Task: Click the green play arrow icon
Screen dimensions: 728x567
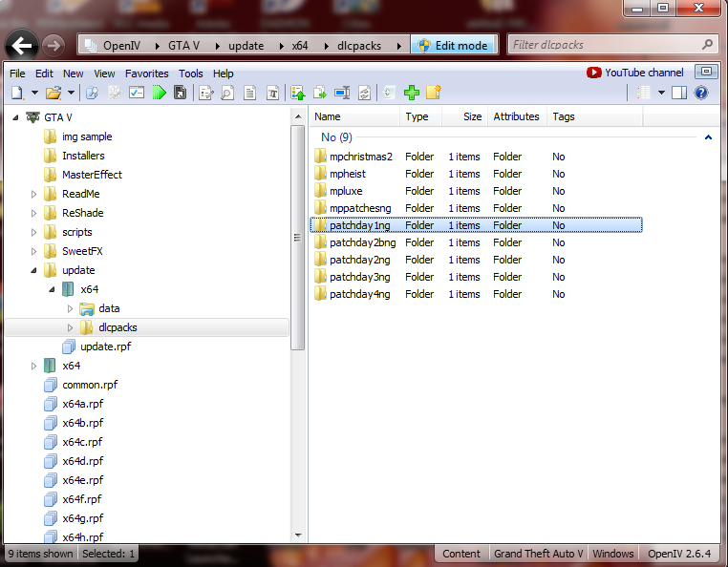Action: point(159,93)
